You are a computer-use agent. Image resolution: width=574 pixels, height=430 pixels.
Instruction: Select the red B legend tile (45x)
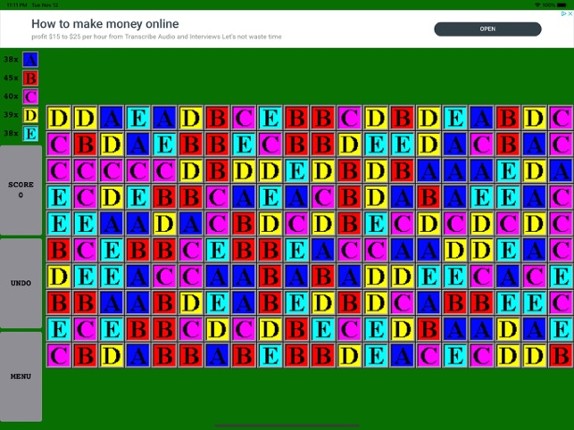tap(30, 78)
